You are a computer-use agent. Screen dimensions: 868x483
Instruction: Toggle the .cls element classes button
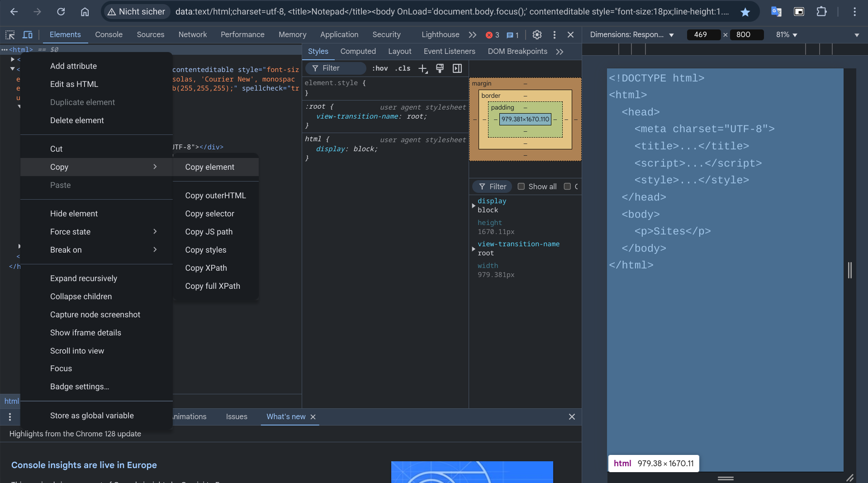click(402, 68)
